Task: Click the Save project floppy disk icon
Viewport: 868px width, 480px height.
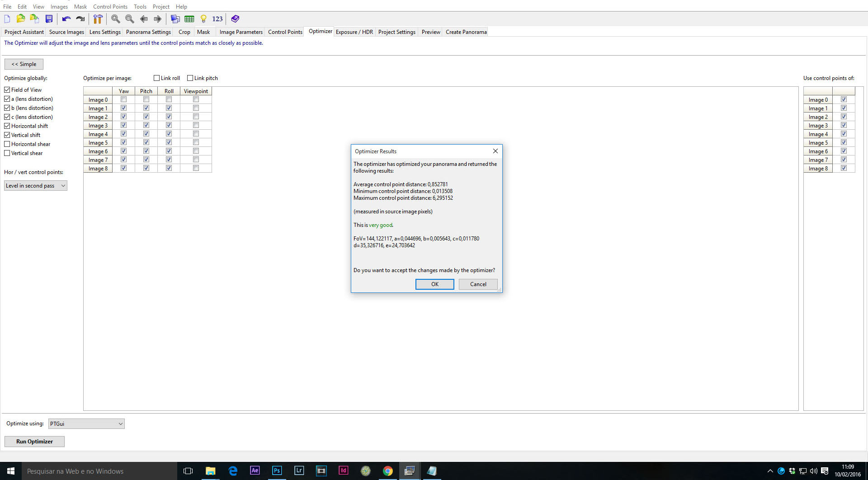Action: click(49, 19)
